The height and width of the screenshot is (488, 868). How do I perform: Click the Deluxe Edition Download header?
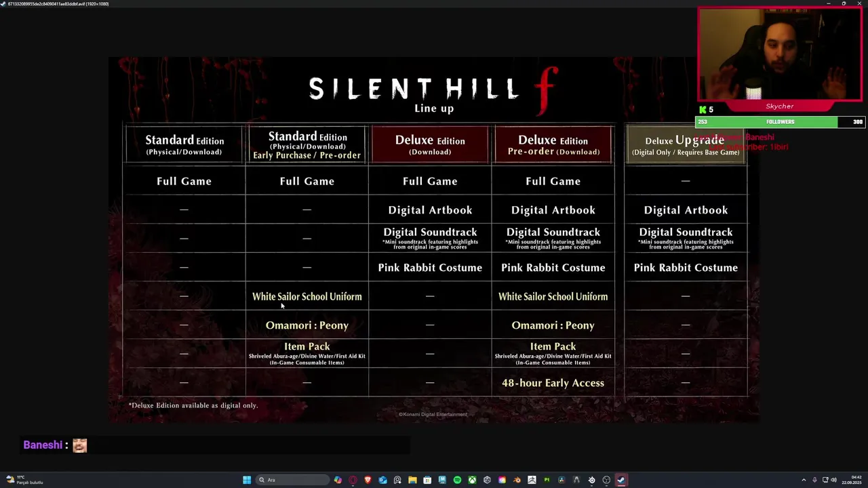pos(430,144)
